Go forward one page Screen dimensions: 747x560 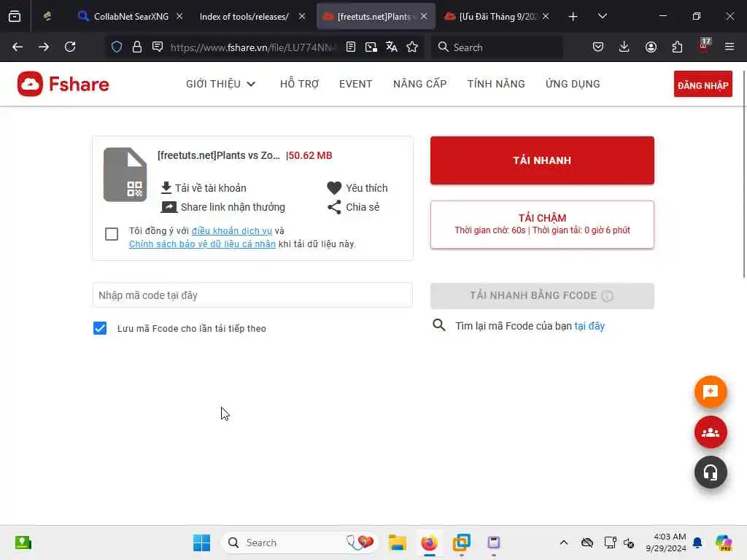point(44,47)
